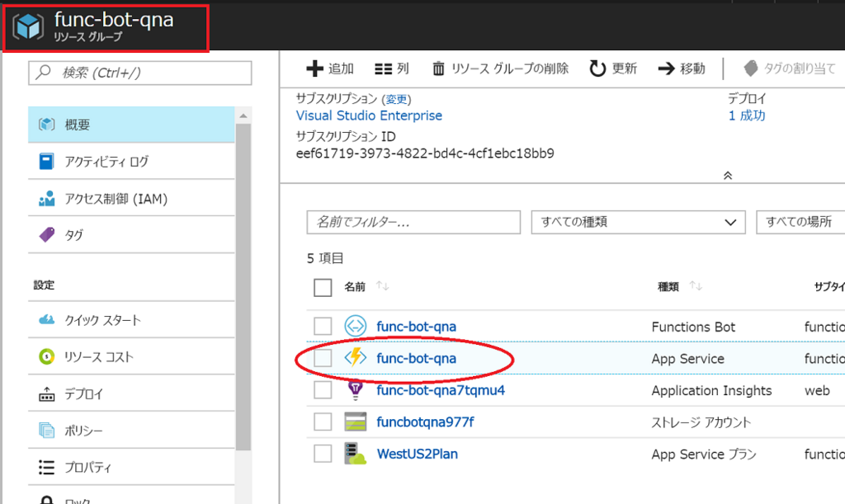
Task: Collapse the essentials panel with double chevron
Action: click(x=728, y=176)
